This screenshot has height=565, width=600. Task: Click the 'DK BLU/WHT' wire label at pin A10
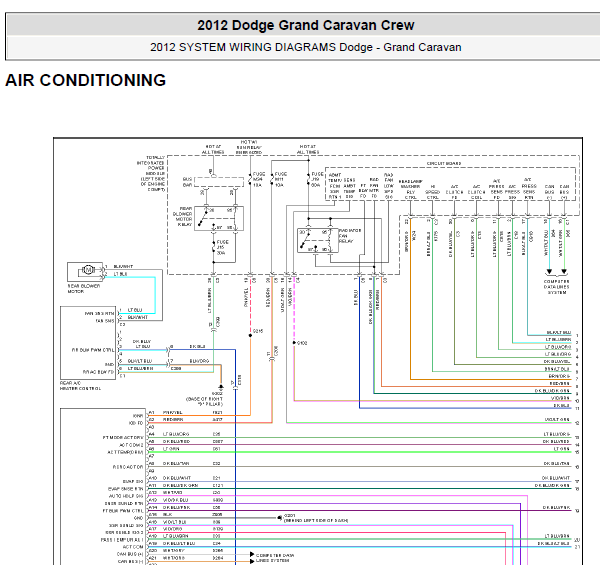tap(176, 478)
